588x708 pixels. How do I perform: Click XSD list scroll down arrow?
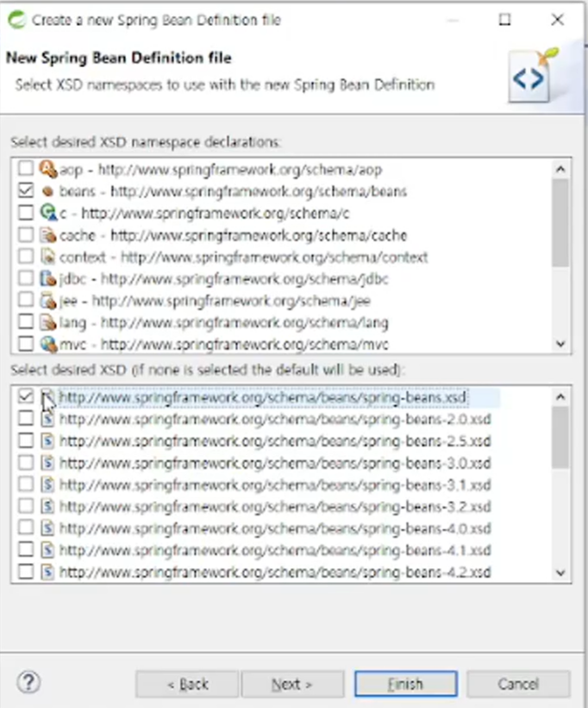tap(560, 573)
